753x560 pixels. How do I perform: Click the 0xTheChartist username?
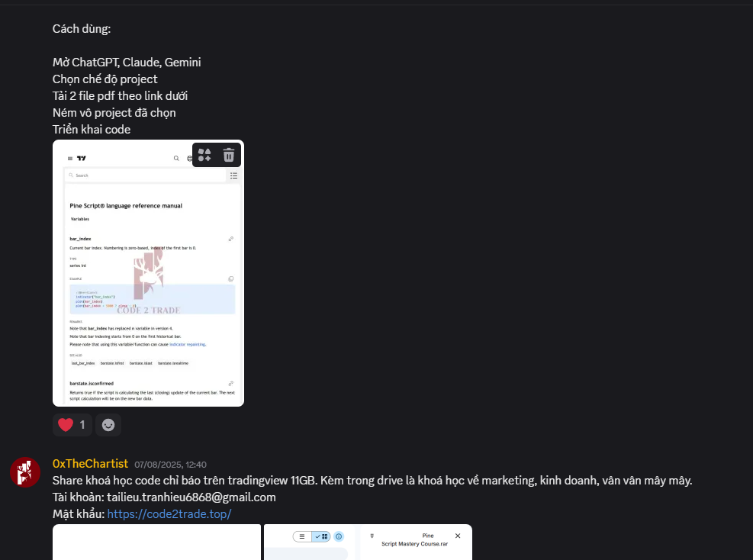(x=90, y=463)
